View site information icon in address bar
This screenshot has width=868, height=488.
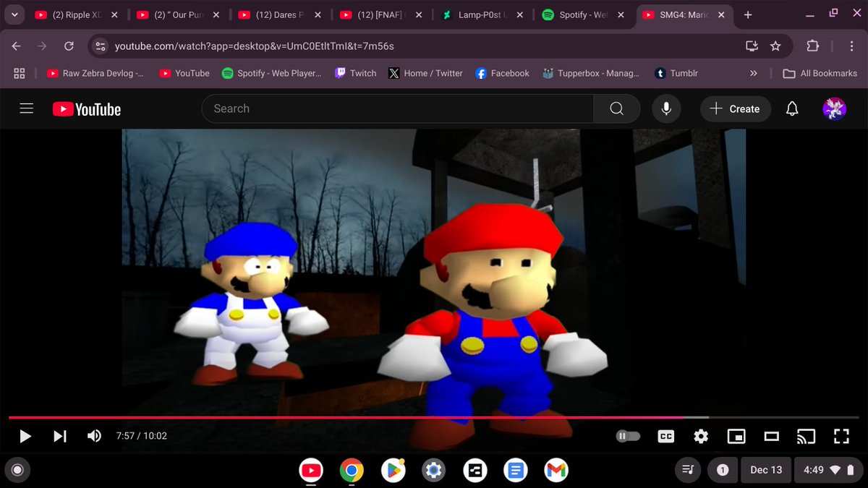(x=100, y=46)
